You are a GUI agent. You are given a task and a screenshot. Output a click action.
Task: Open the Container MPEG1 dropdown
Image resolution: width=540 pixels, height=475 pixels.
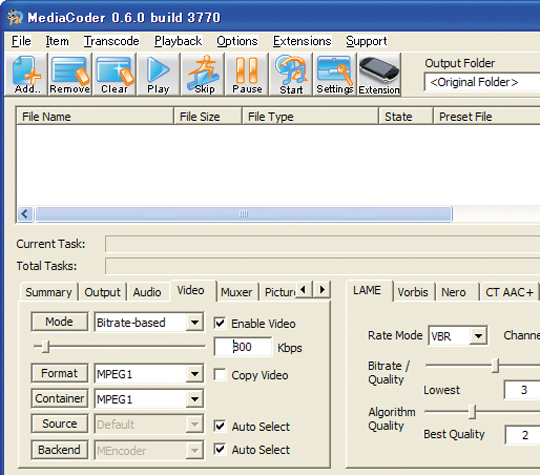click(195, 399)
